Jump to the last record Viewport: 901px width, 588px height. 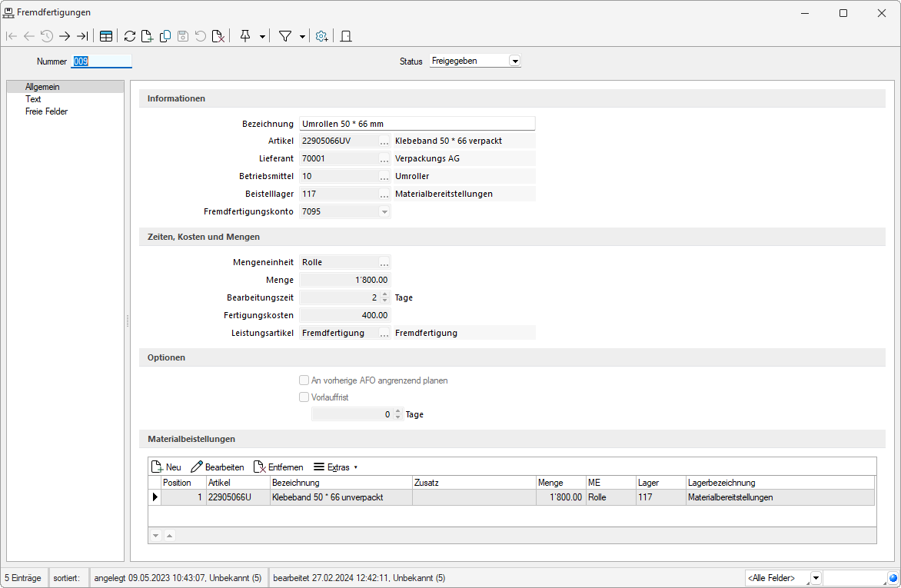(x=82, y=36)
